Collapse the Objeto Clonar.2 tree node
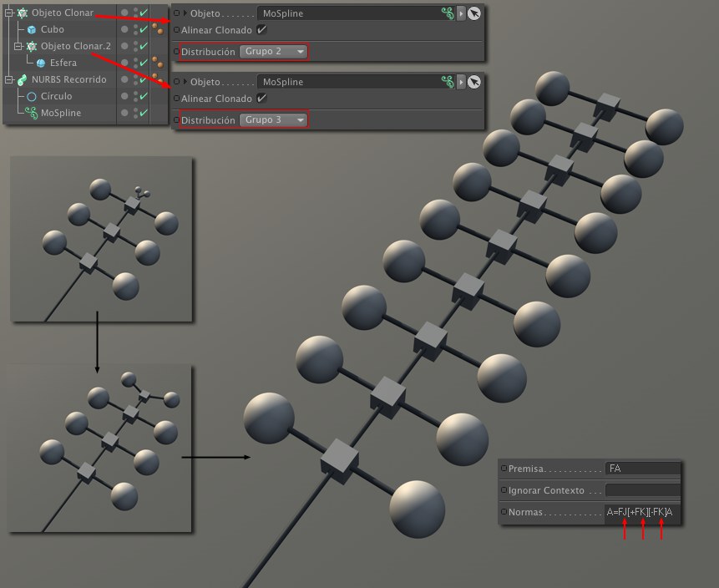The image size is (719, 588). pyautogui.click(x=18, y=46)
